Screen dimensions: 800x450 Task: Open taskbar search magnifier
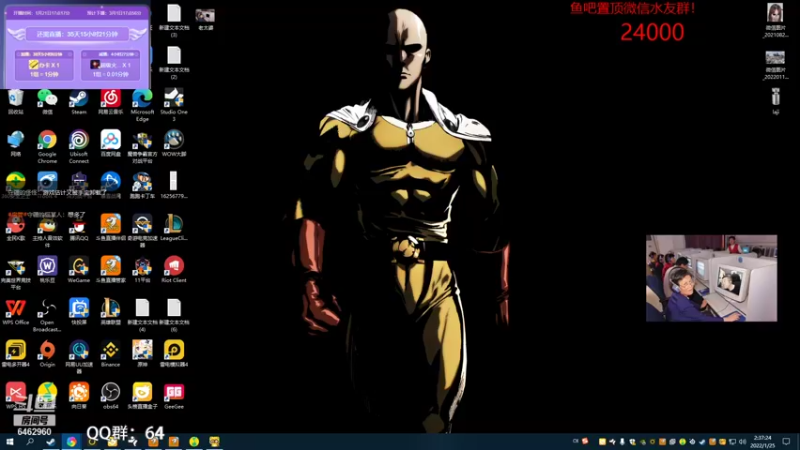(x=30, y=442)
